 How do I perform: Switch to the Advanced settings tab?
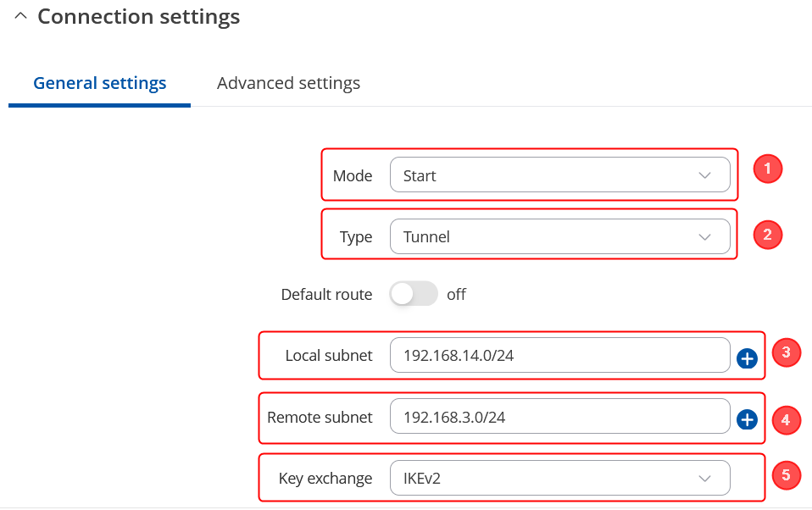click(288, 83)
